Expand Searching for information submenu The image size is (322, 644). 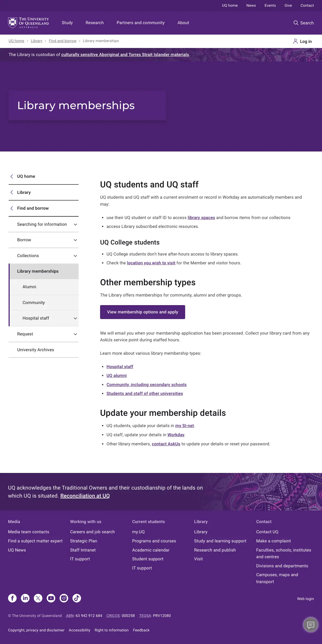click(75, 224)
